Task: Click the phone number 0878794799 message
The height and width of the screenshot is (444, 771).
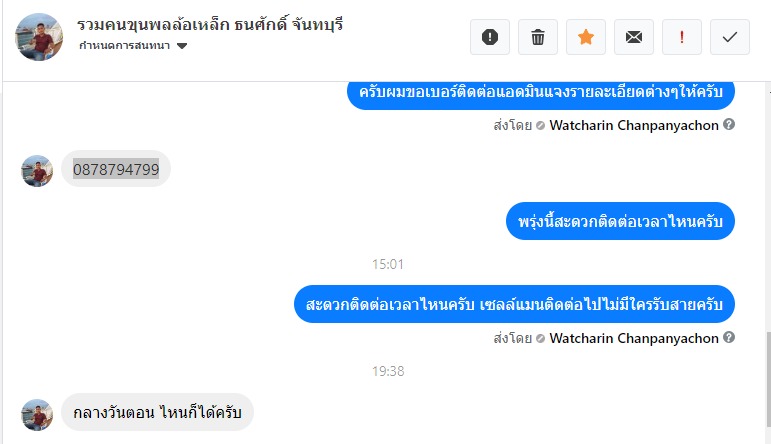Action: tap(116, 169)
